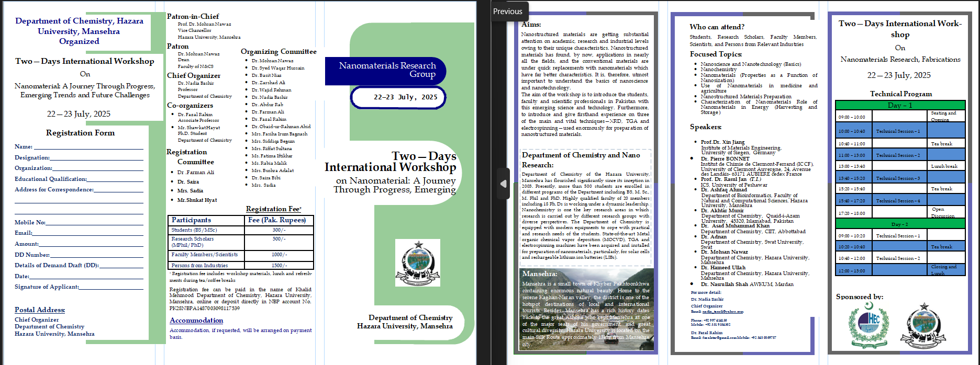Click the underlined 'Postal Address:' heading
The width and height of the screenshot is (980, 365).
tap(40, 310)
